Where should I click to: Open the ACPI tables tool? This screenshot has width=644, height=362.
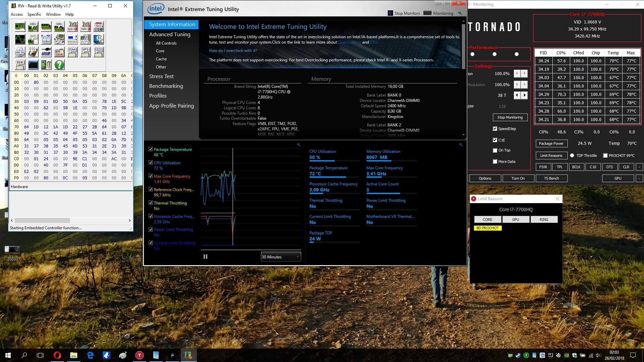pyautogui.click(x=85, y=39)
